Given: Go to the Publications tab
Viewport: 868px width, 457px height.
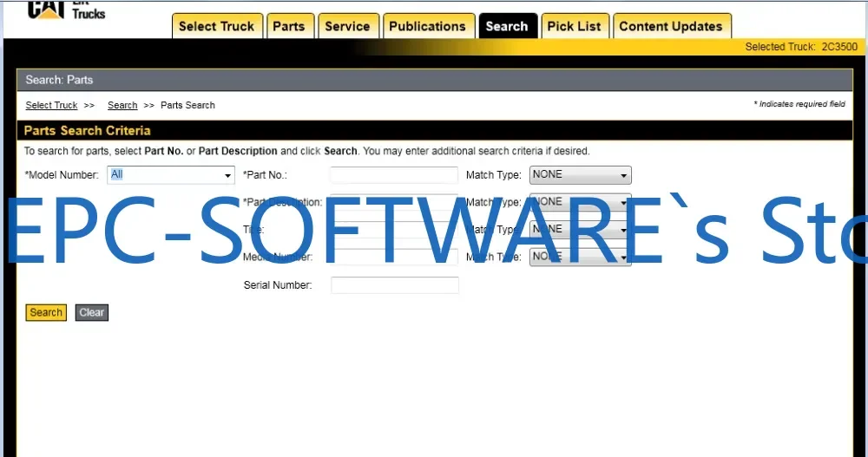Looking at the screenshot, I should click(428, 26).
